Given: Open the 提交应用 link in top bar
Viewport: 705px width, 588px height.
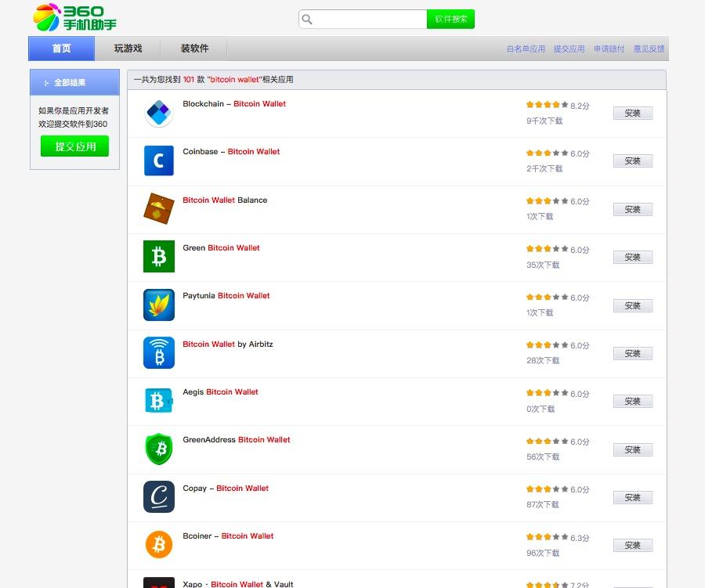Looking at the screenshot, I should (569, 49).
